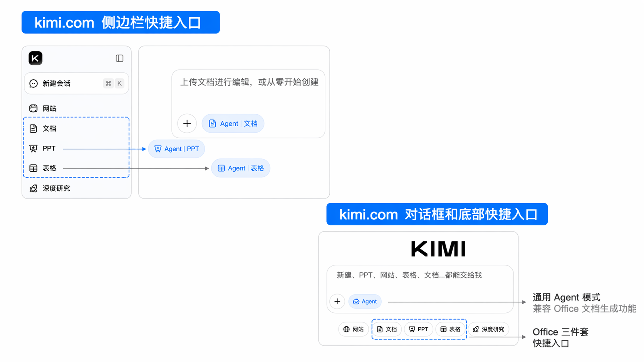
Task: Click the plus button next to the Agent chip
Action: pos(337,302)
